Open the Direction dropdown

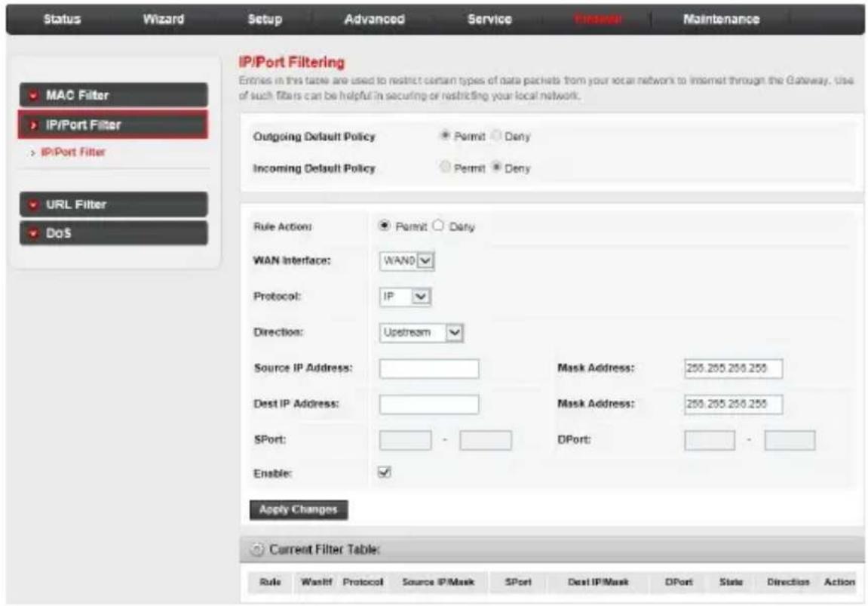click(x=422, y=332)
